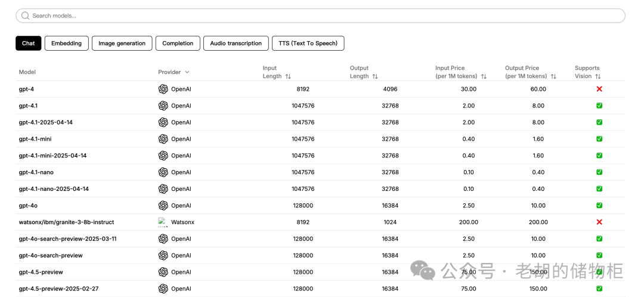Click output length 4096 for gpt-4
This screenshot has height=297, width=644.
(x=390, y=89)
